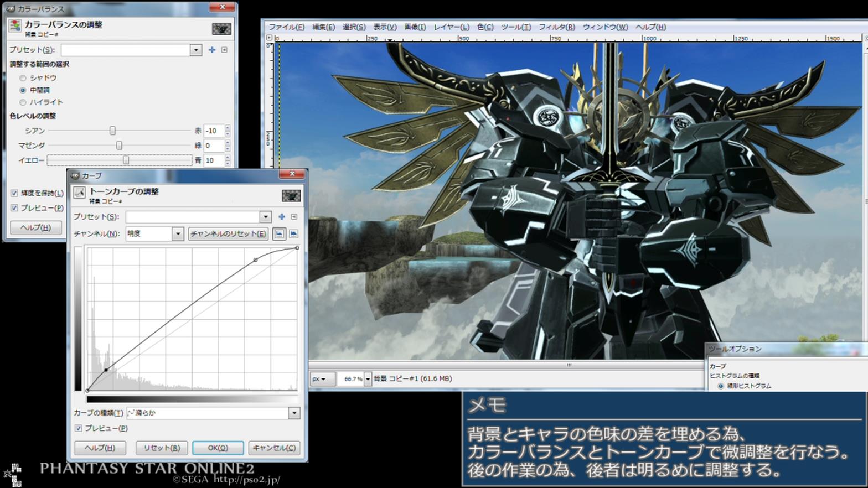Open File menu
Viewport: 868px width, 488px height.
(x=286, y=27)
